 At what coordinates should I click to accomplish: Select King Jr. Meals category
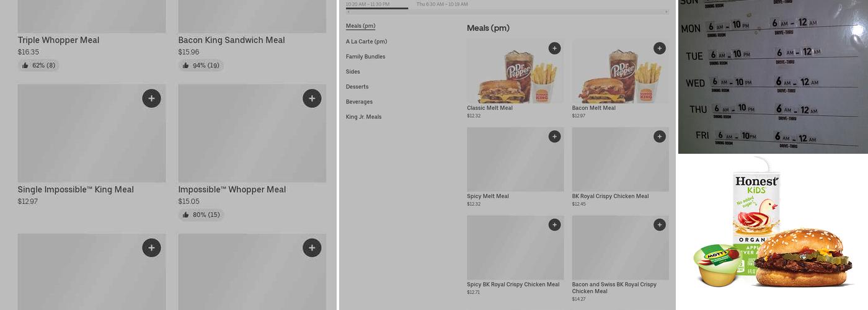[x=364, y=117]
